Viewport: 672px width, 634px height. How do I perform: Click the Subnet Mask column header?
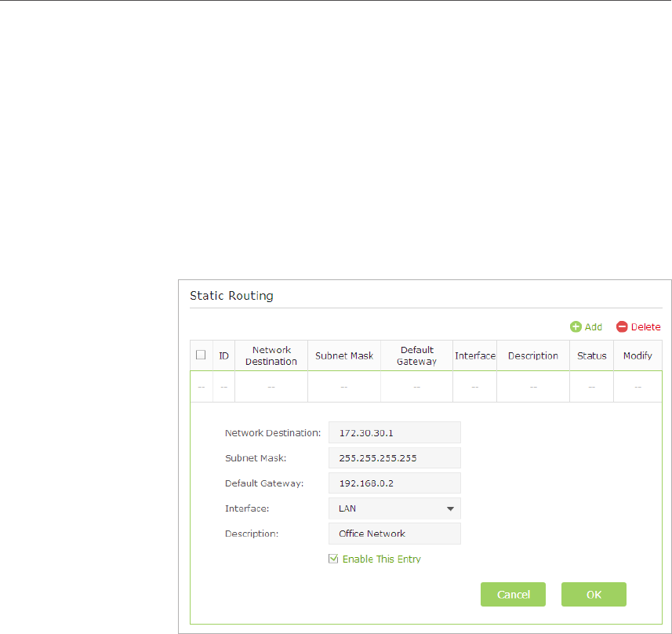coord(344,355)
